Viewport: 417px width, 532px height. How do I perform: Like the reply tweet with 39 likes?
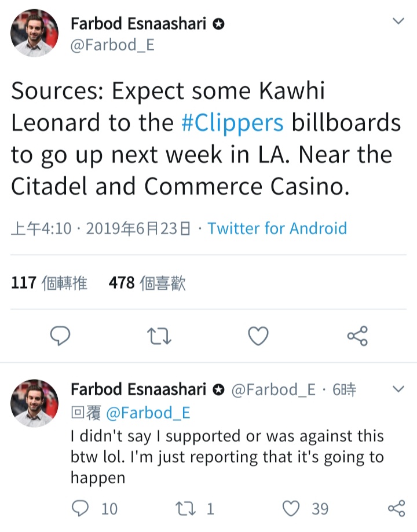(x=291, y=509)
